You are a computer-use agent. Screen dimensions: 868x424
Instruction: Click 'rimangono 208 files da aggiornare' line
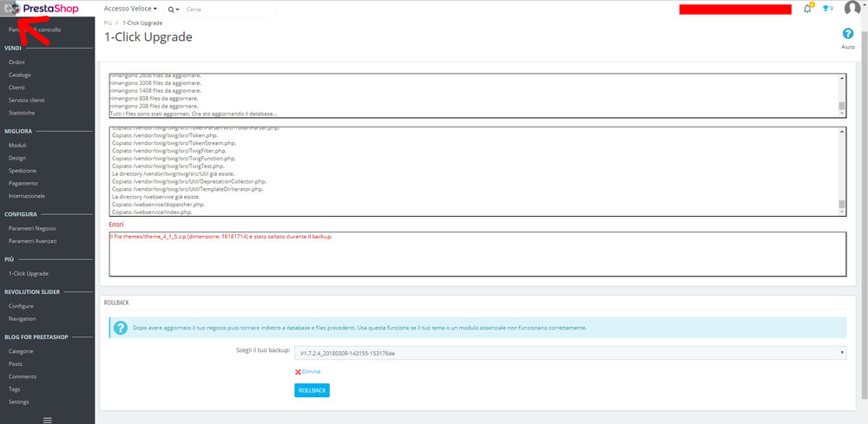[x=155, y=106]
